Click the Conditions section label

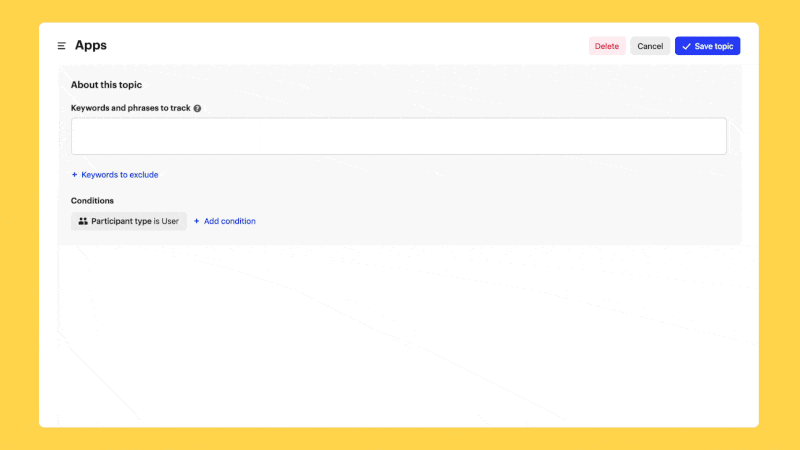(92, 201)
